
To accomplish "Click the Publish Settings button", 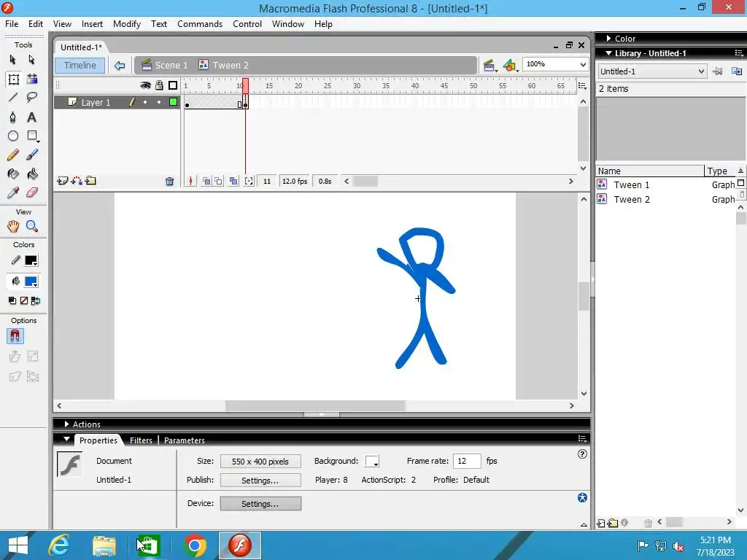I will (260, 481).
